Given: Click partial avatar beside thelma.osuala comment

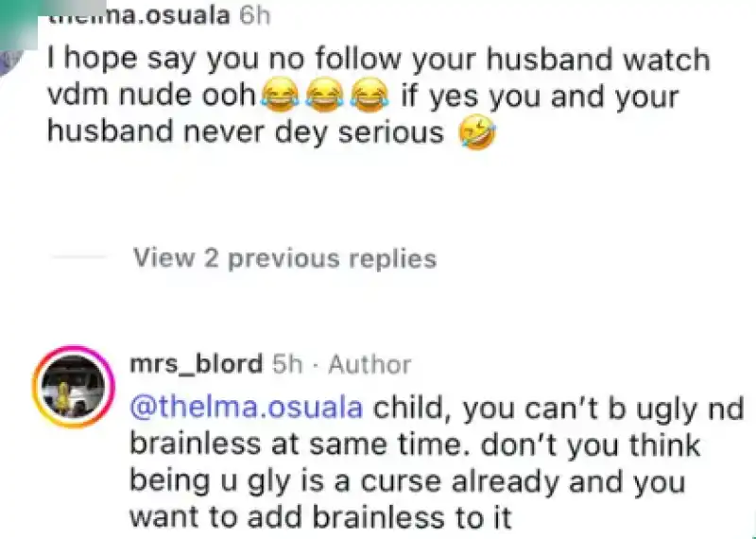Looking at the screenshot, I should click(x=10, y=62).
